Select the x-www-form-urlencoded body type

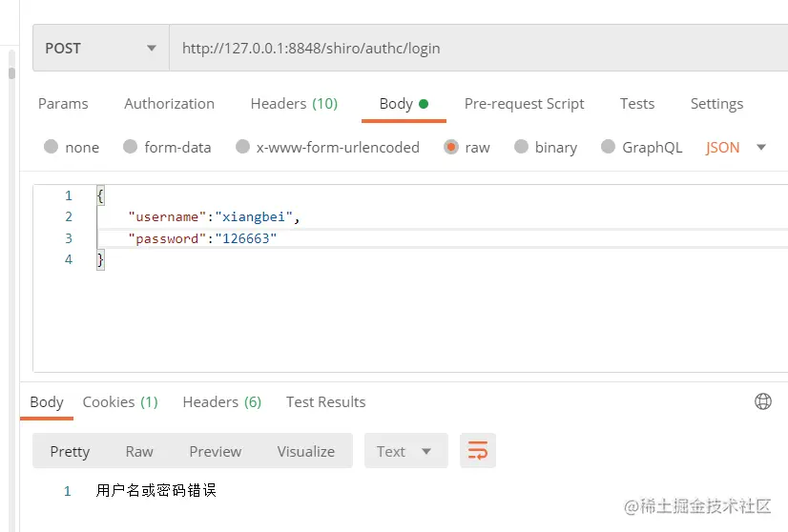point(327,147)
